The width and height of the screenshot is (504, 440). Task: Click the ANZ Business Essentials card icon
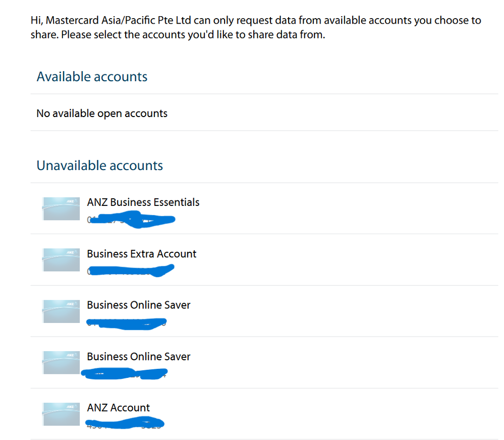tap(61, 208)
